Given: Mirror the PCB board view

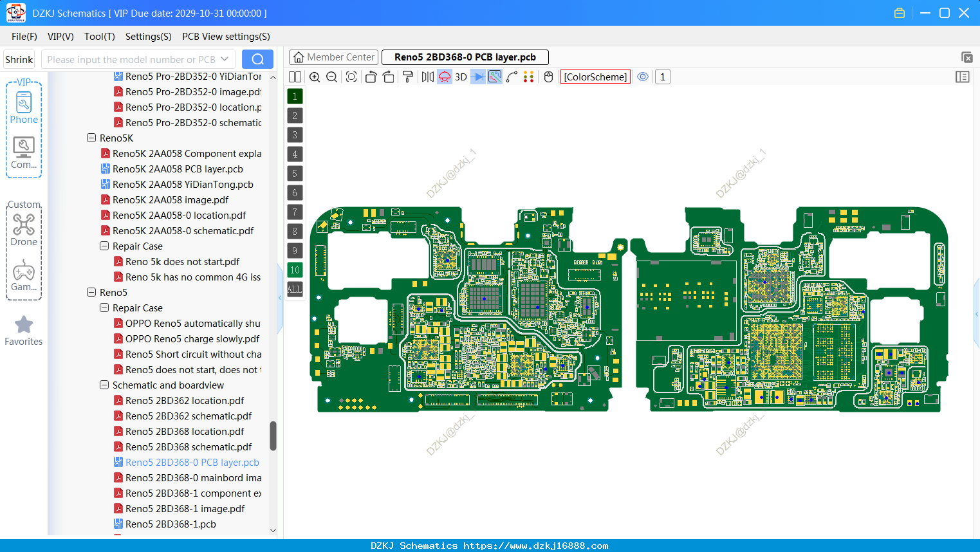Looking at the screenshot, I should point(428,77).
